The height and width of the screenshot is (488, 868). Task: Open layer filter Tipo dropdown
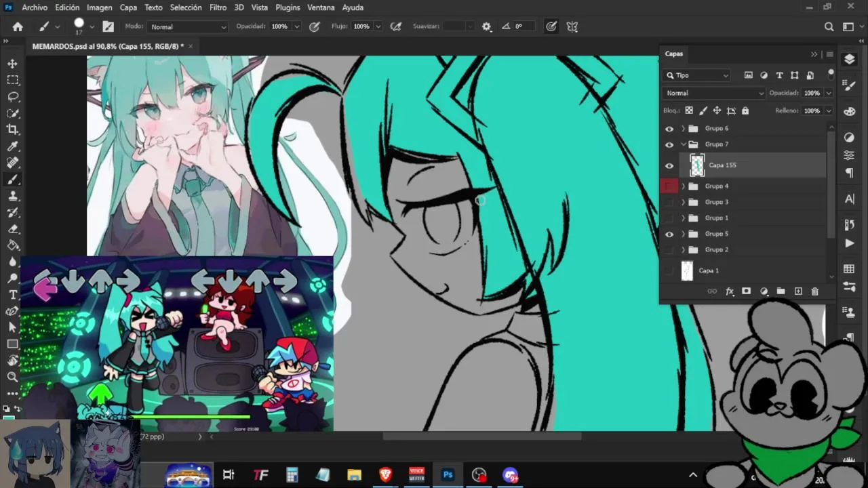click(697, 75)
